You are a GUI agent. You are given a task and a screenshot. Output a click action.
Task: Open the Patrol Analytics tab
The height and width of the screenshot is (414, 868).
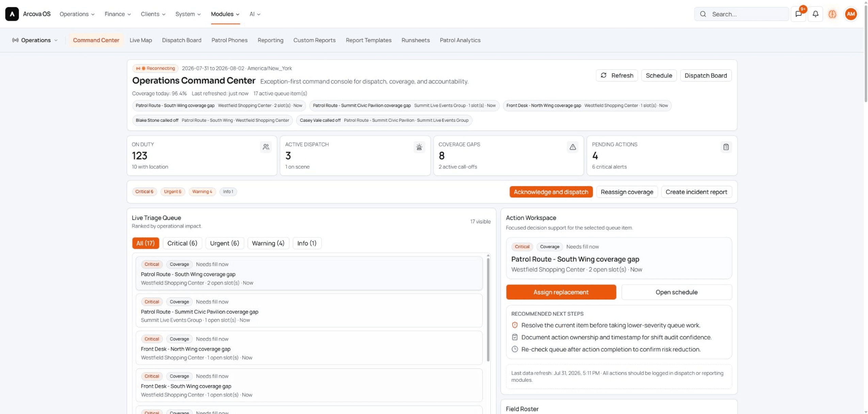point(460,40)
